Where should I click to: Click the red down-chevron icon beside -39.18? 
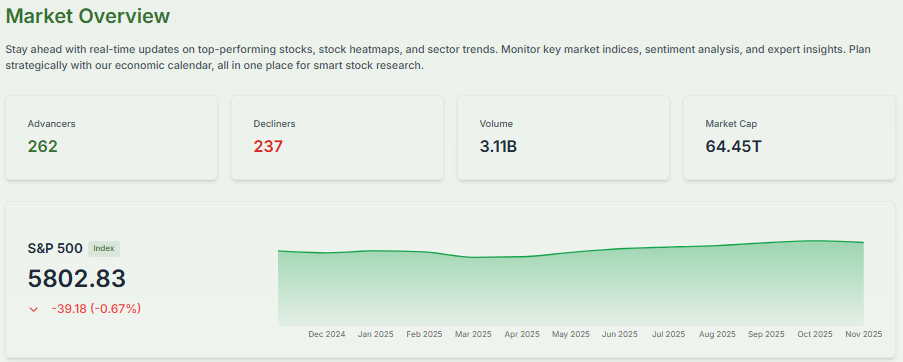point(33,310)
